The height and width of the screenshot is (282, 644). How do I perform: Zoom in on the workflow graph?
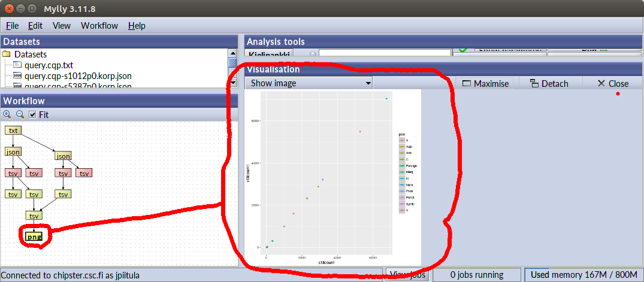(x=7, y=114)
